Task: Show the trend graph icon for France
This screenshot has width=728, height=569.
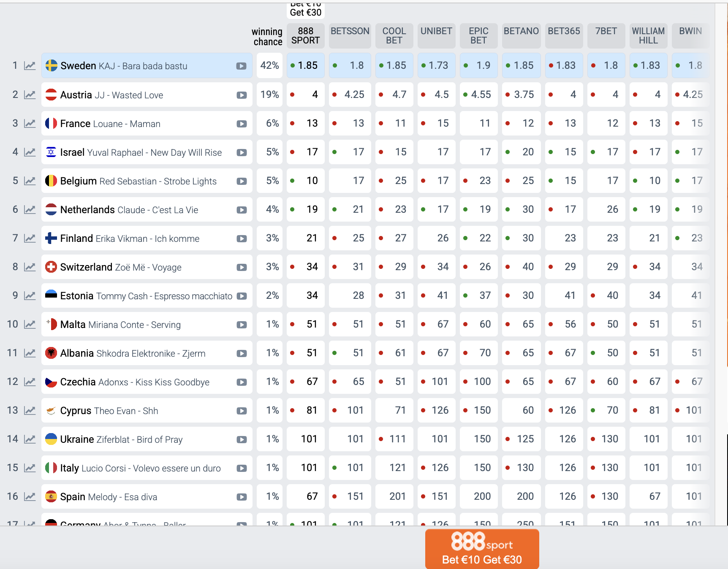Action: pos(30,124)
